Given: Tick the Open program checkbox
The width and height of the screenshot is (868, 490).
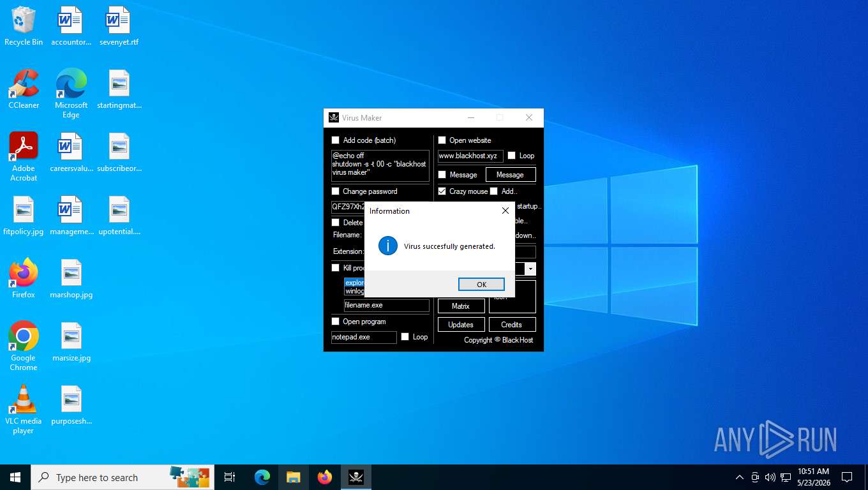Looking at the screenshot, I should [336, 322].
